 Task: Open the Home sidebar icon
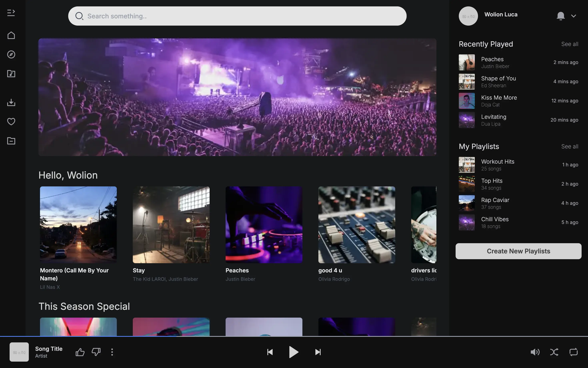11,35
